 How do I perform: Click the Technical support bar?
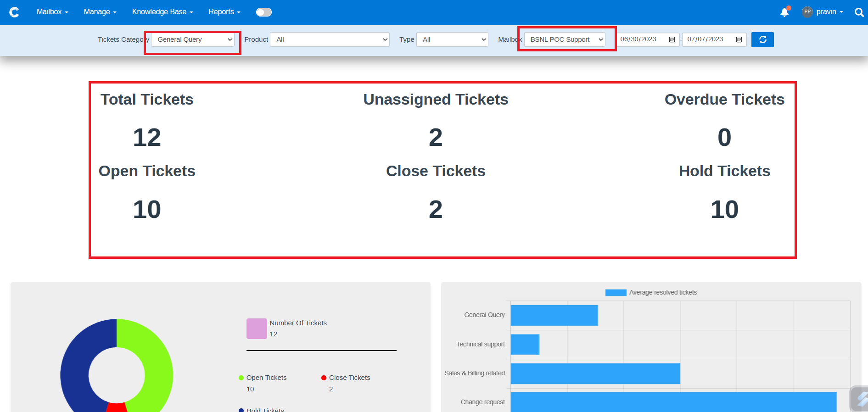pyautogui.click(x=525, y=345)
